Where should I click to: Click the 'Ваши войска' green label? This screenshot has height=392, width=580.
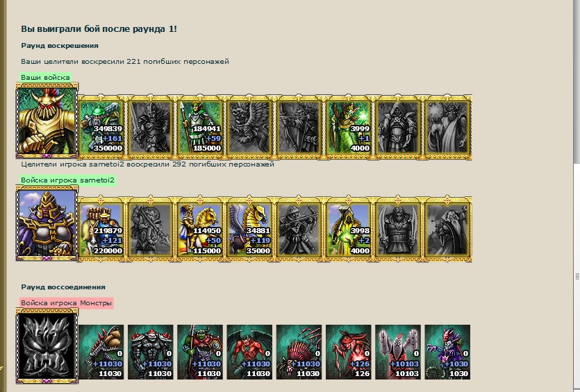coord(45,77)
